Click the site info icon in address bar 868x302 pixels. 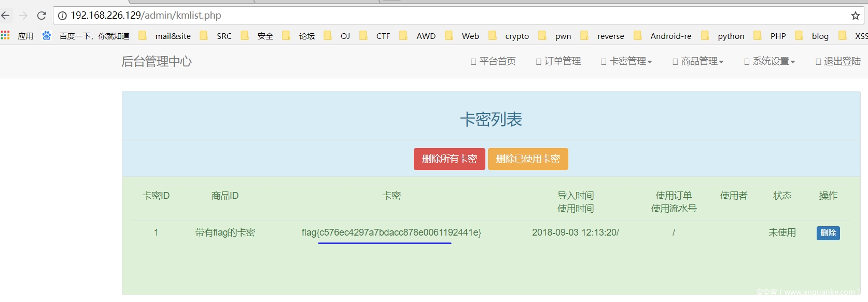point(62,16)
